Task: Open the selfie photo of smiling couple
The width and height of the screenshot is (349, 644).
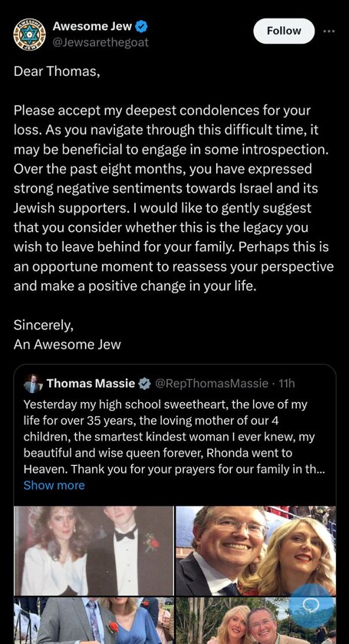Action: [255, 551]
